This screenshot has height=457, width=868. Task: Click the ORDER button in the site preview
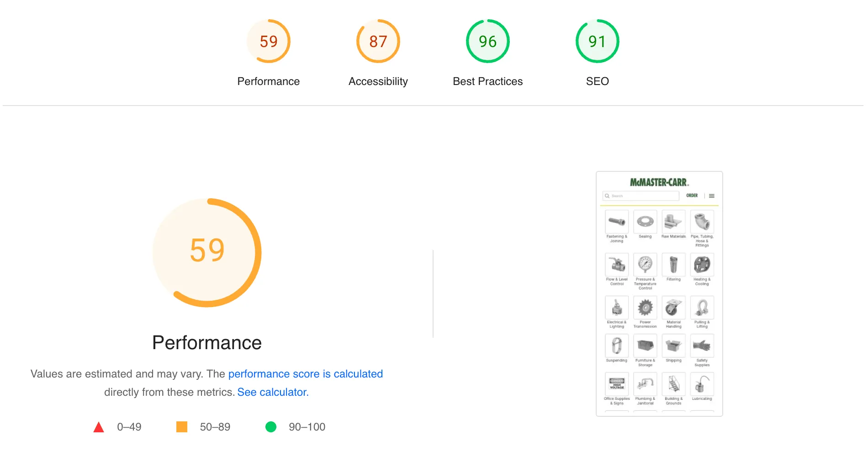click(x=692, y=196)
